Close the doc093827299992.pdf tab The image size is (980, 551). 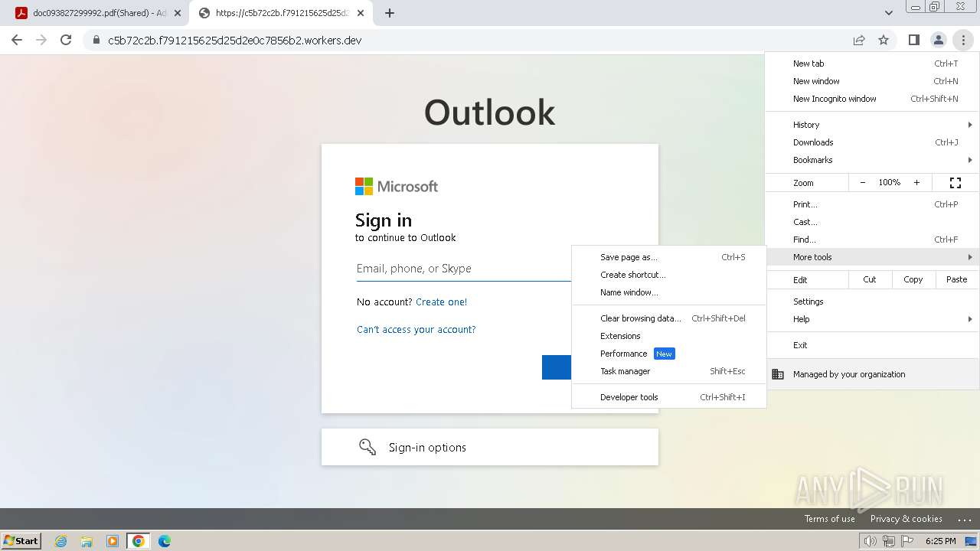(x=178, y=13)
